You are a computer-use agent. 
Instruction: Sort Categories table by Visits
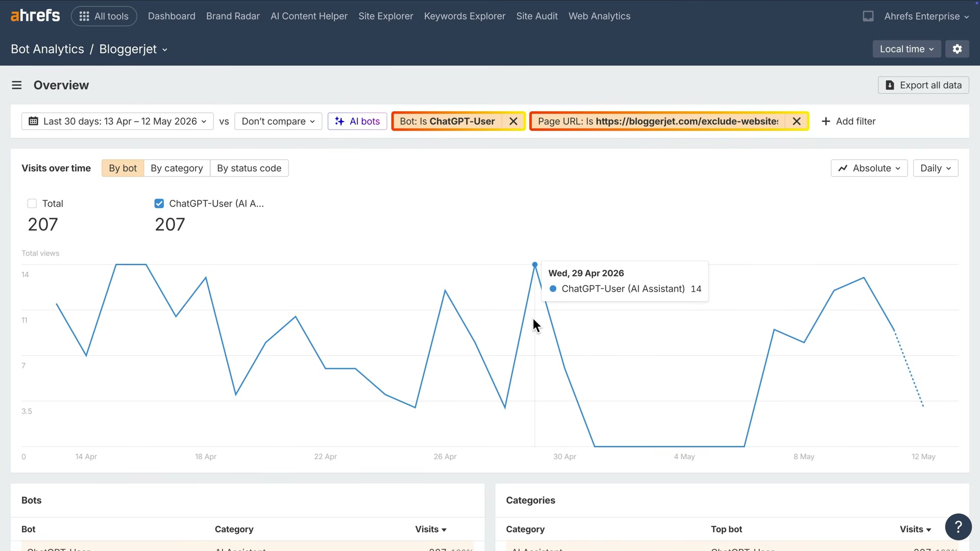(x=915, y=530)
